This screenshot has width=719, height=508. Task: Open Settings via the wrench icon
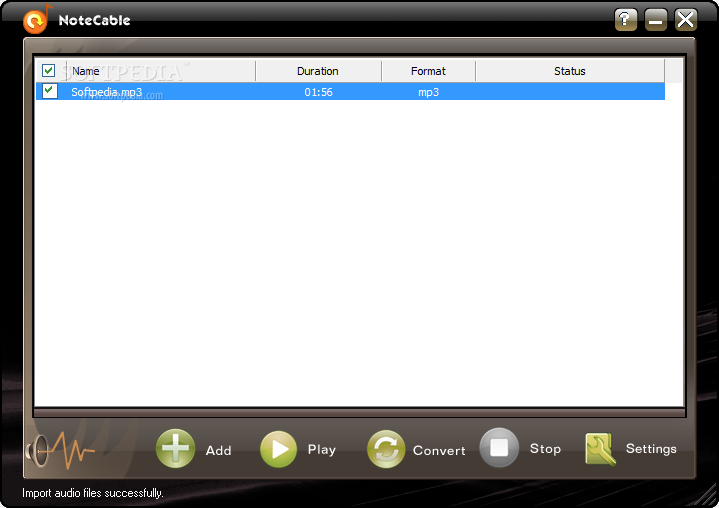click(600, 449)
